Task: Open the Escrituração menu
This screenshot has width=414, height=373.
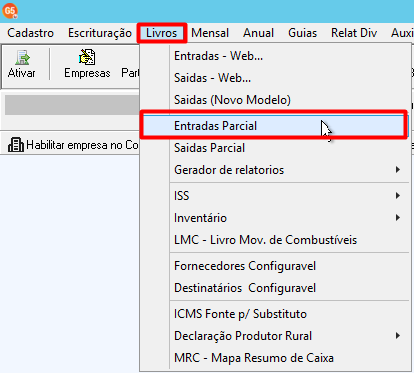Action: tap(100, 33)
